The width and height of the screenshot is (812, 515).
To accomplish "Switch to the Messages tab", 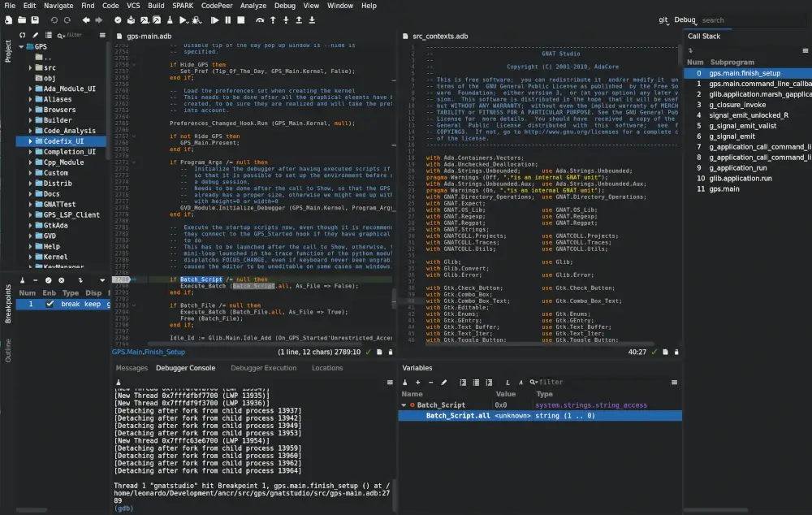I will (x=132, y=368).
